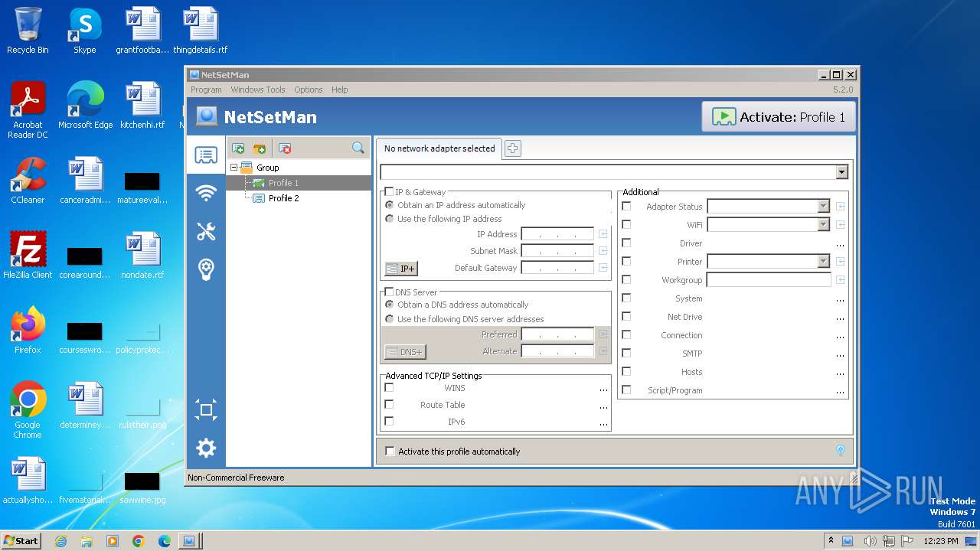Open the WiFi management sidebar icon

206,193
